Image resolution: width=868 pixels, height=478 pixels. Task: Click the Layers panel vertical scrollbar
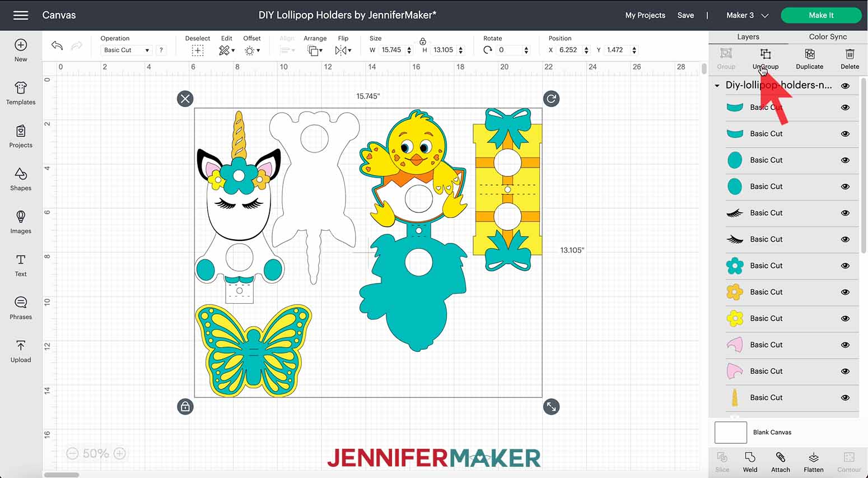point(864,165)
